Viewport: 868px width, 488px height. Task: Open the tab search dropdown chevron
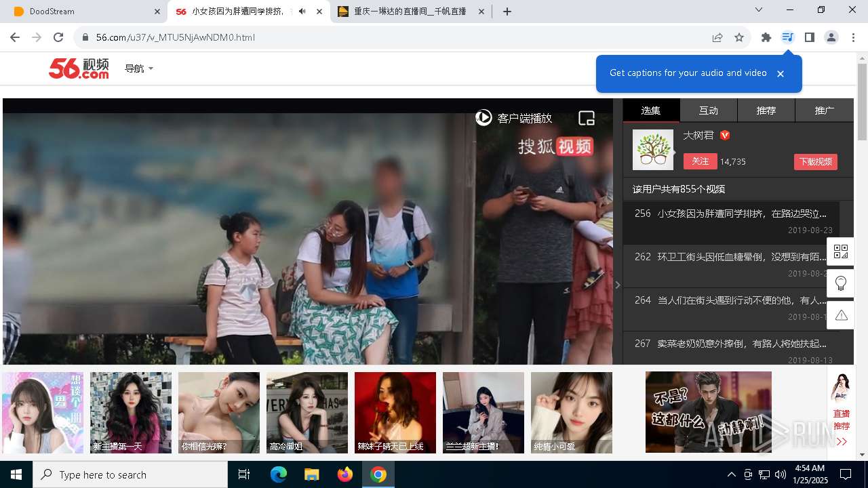pos(759,10)
